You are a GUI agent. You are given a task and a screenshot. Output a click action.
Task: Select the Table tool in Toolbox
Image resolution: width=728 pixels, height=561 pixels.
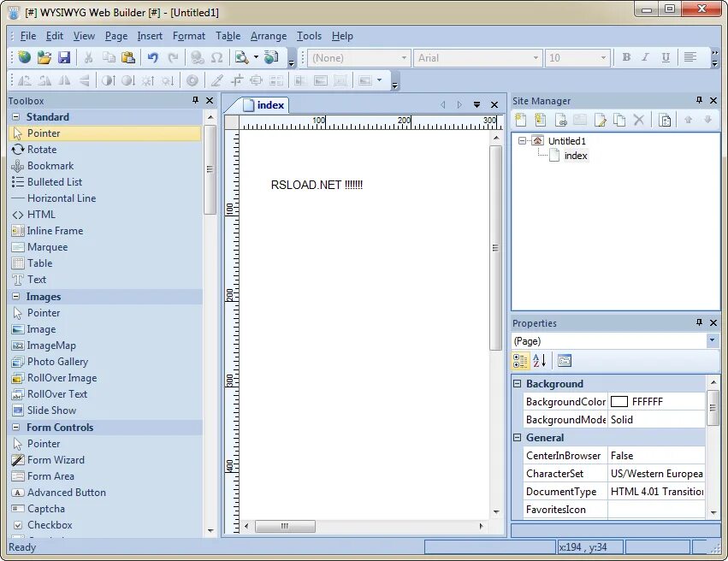pos(105,263)
